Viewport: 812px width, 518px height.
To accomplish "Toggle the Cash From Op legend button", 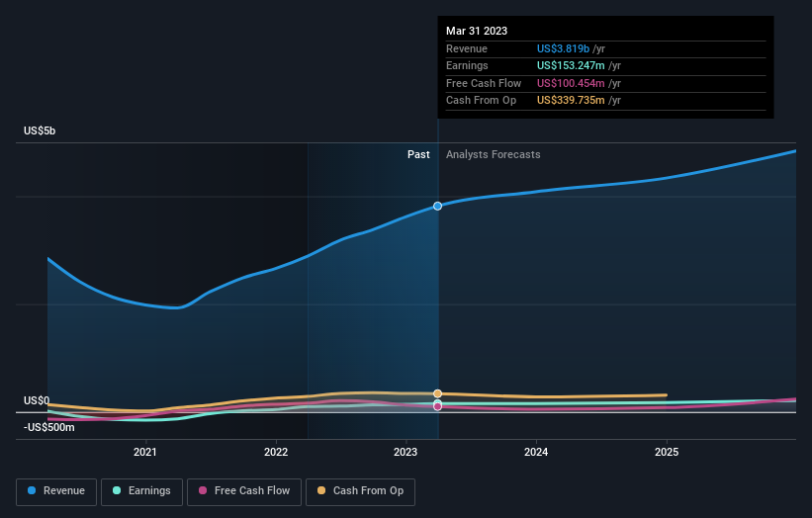I will [360, 491].
